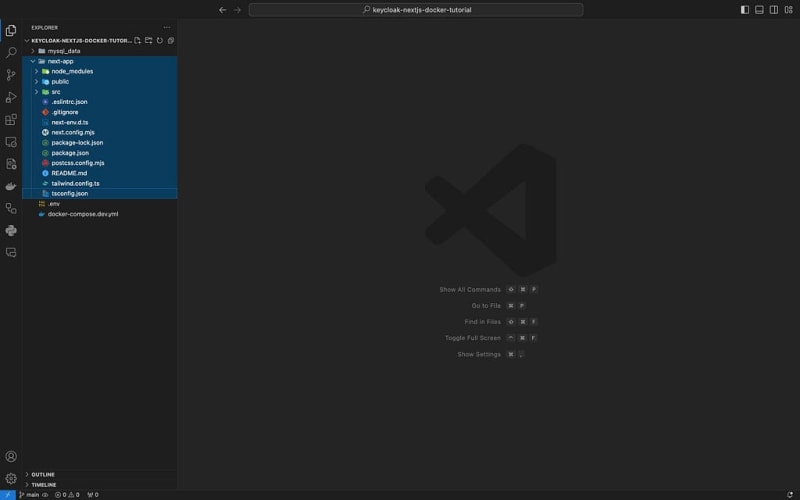Click the New File icon in Explorer header
This screenshot has width=800, height=500.
click(x=137, y=40)
